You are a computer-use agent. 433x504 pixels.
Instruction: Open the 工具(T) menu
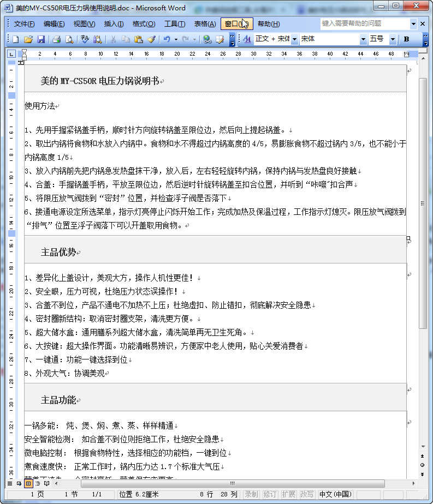(x=175, y=24)
